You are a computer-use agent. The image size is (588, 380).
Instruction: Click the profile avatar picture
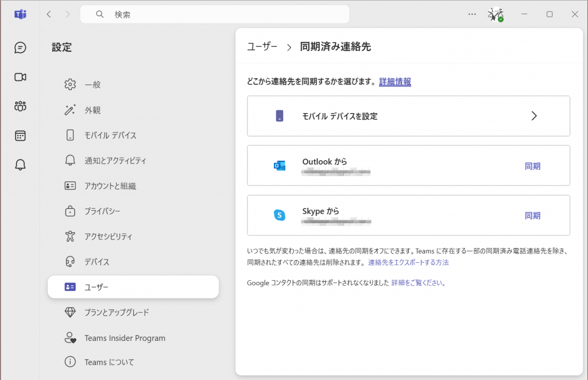pos(496,14)
